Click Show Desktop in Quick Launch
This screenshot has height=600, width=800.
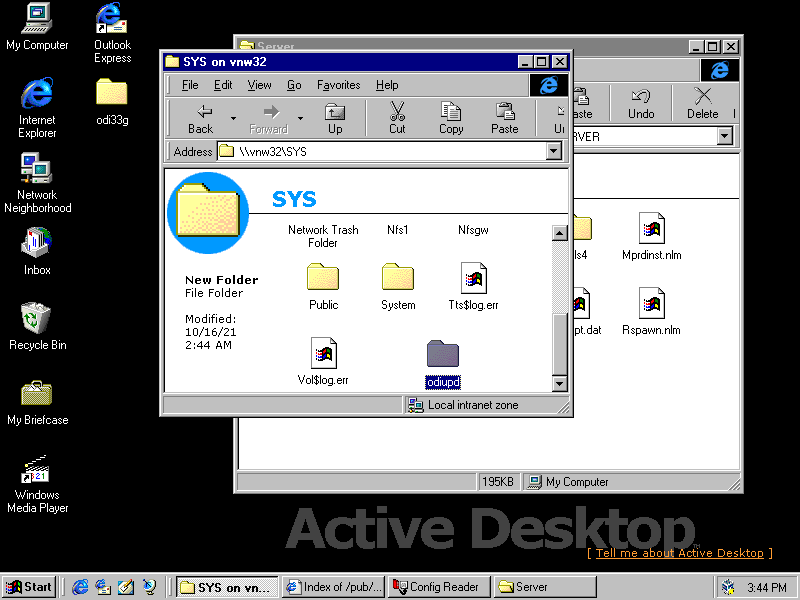(126, 587)
